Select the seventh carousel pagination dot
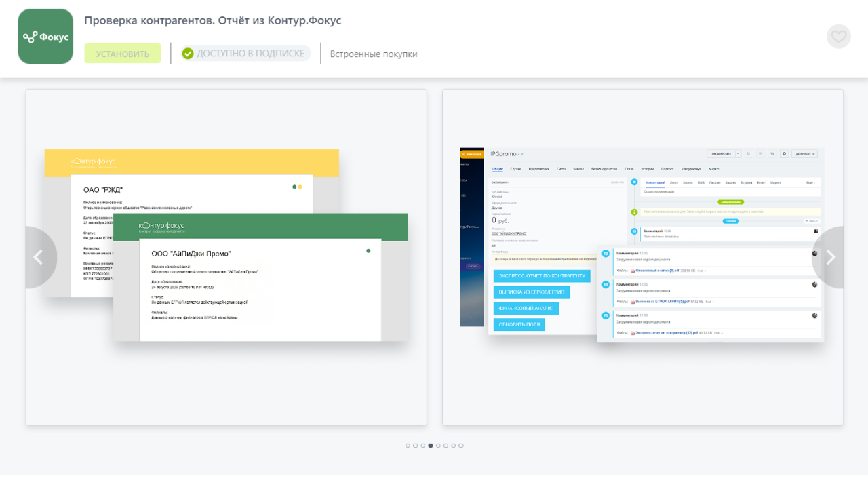Screen dimensions: 868x489 coord(454,446)
